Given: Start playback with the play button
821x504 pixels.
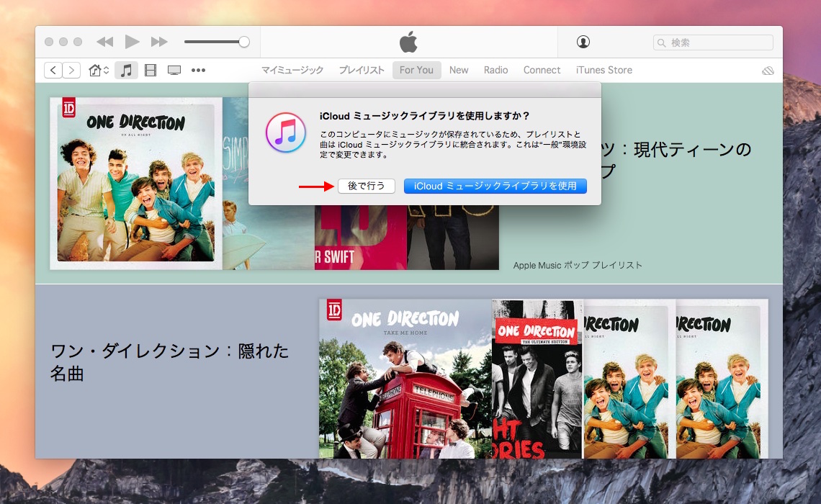Looking at the screenshot, I should tap(132, 42).
